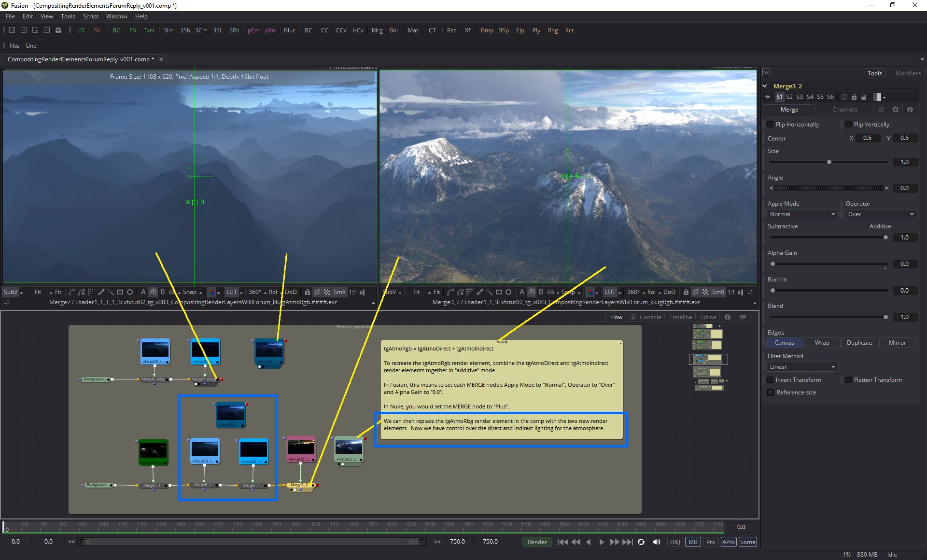The image size is (927, 560).
Task: Play in reverse
Action: coord(589,542)
